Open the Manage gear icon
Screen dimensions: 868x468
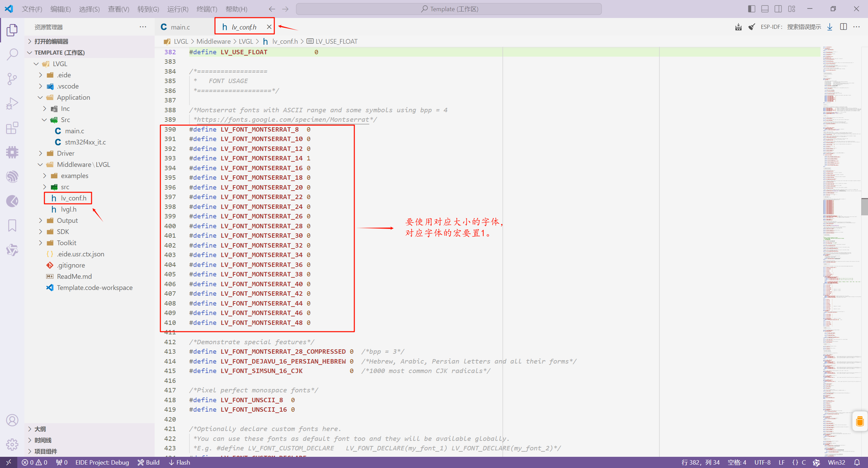pos(12,444)
